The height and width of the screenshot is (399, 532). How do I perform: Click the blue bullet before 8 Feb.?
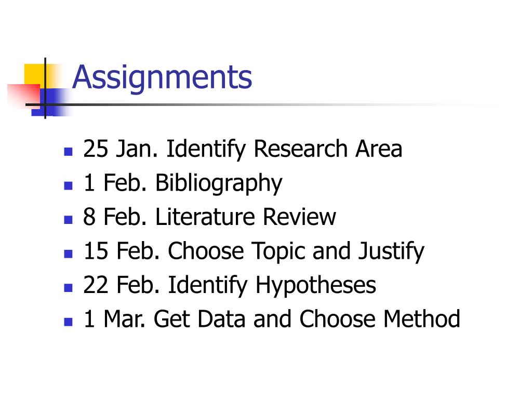[x=68, y=220]
